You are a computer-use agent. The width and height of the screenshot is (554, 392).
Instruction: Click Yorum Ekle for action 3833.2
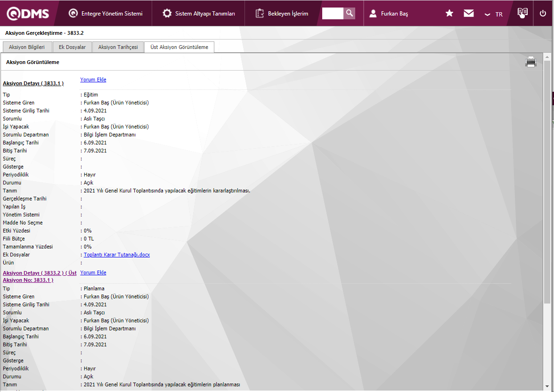tap(93, 273)
